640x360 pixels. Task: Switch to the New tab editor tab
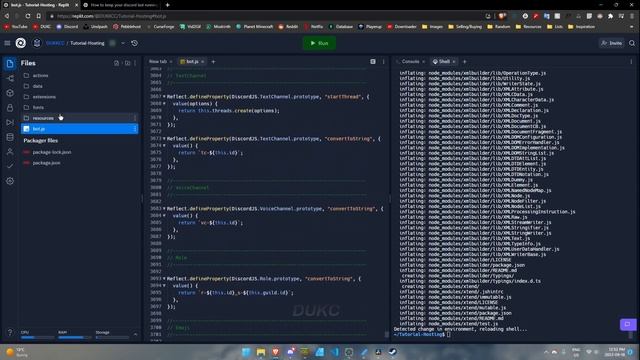pyautogui.click(x=158, y=62)
